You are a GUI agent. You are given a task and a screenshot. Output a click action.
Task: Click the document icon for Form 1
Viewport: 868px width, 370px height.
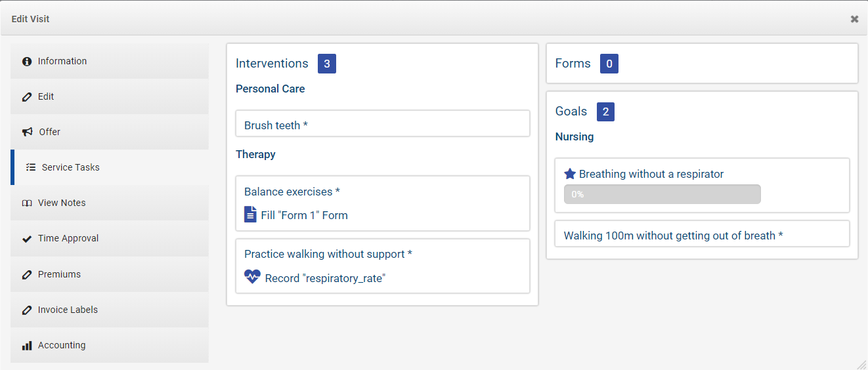[x=250, y=215]
